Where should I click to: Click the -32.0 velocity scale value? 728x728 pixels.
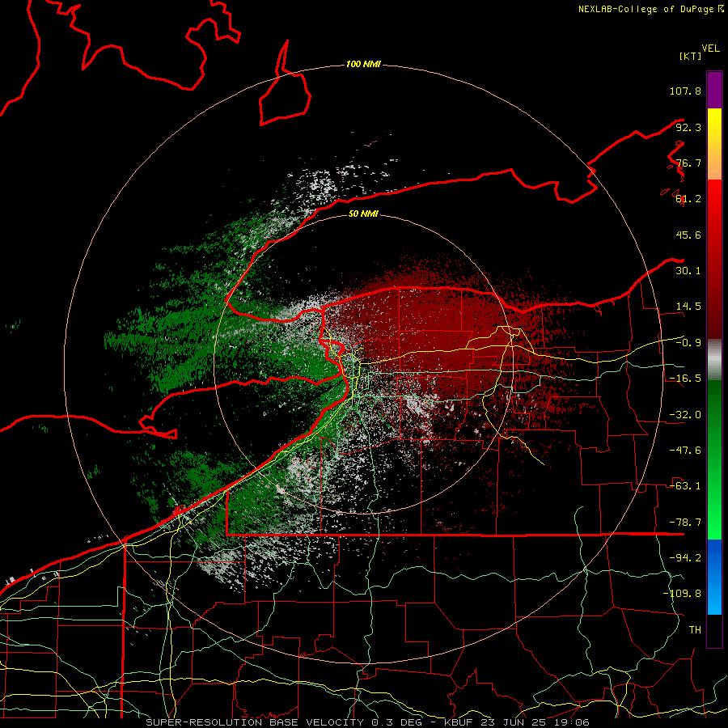point(685,415)
